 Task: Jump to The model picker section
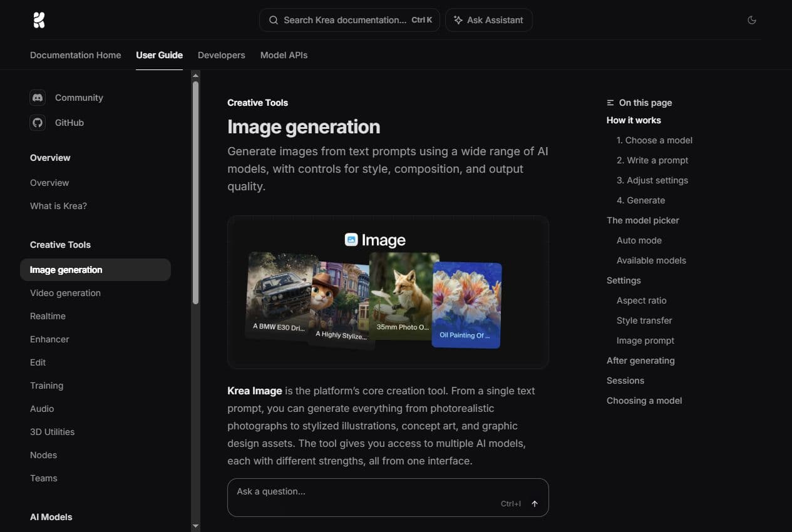point(643,220)
